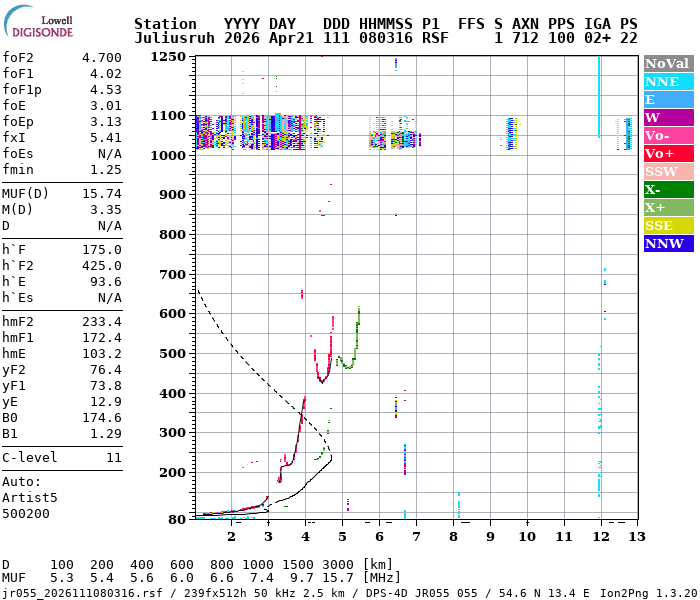Select the NoVal gray legend swatch
700x600 pixels.
coord(668,63)
